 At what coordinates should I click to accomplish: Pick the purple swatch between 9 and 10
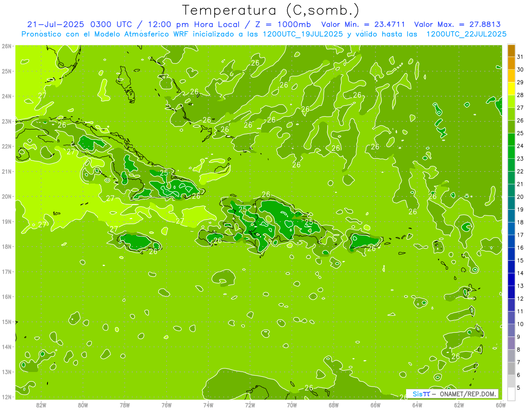point(511,330)
